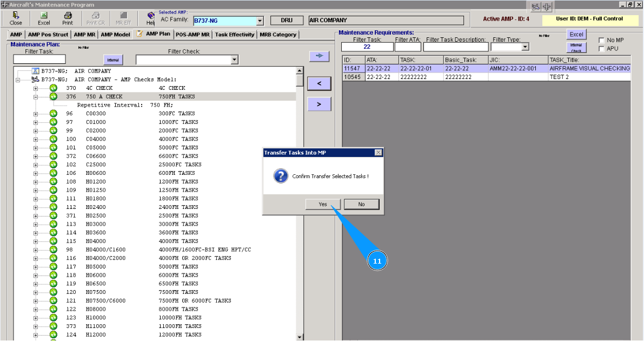Collapse the 750 A CHECK tree node

pyautogui.click(x=36, y=97)
